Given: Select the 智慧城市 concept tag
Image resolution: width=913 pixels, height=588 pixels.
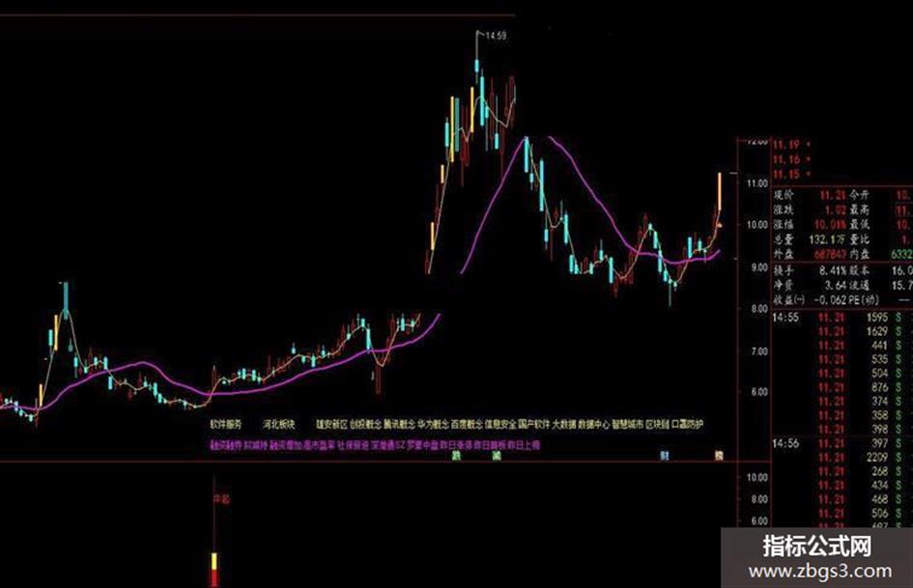Looking at the screenshot, I should (628, 425).
